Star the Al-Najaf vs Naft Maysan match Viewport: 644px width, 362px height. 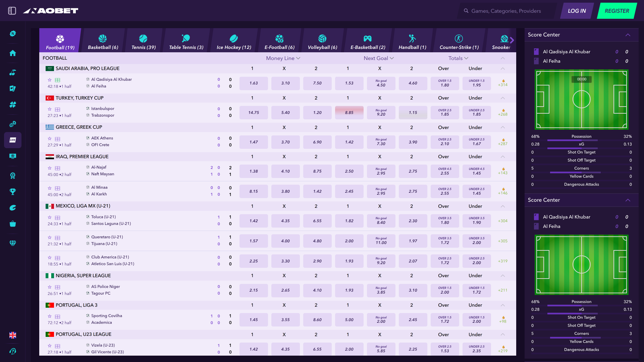(49, 168)
